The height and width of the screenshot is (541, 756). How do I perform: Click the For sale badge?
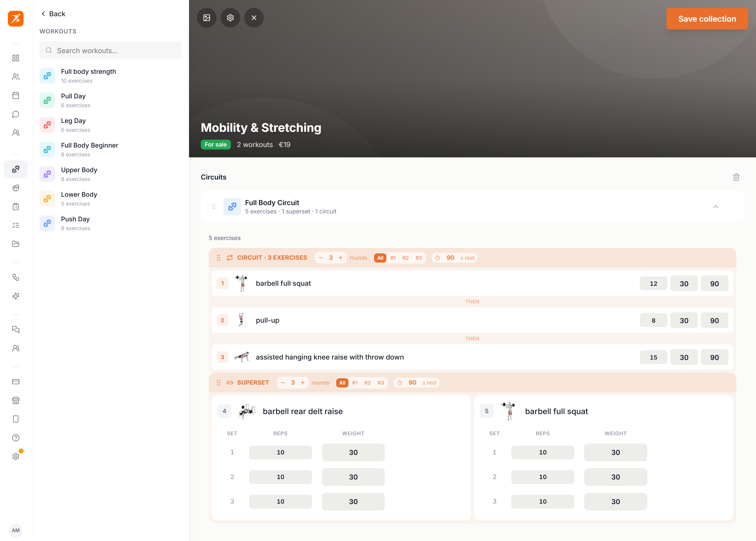[x=215, y=145]
